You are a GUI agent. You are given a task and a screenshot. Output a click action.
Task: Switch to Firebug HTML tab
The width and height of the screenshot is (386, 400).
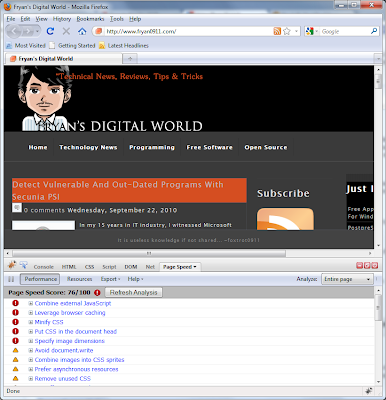tap(69, 267)
